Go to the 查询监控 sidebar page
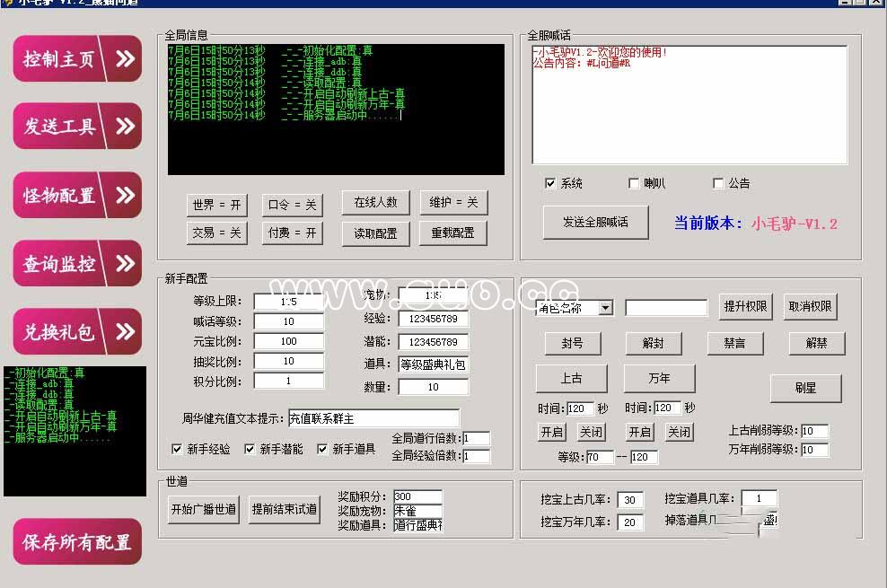This screenshot has width=887, height=588. tap(77, 264)
